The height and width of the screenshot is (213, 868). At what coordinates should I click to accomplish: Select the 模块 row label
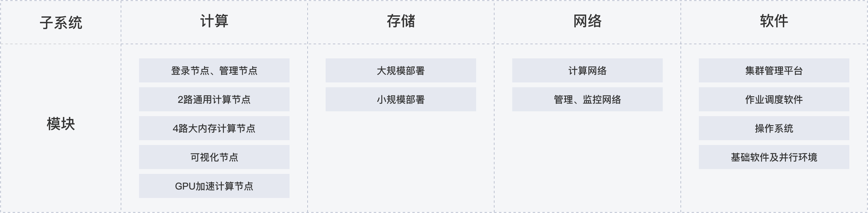pyautogui.click(x=61, y=124)
